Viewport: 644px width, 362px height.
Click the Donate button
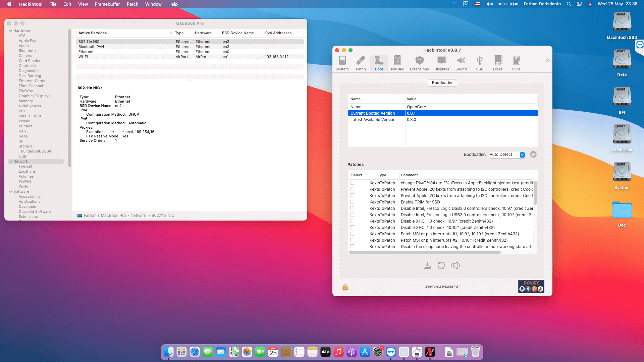531,287
